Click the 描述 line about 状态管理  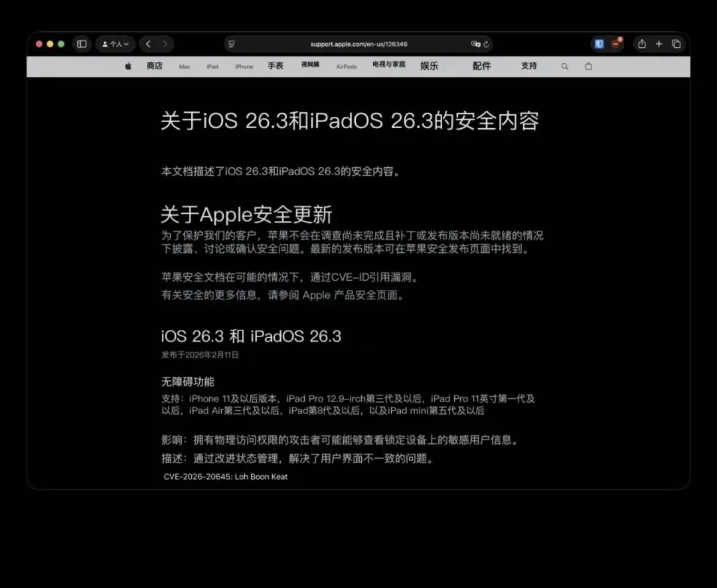coord(297,459)
